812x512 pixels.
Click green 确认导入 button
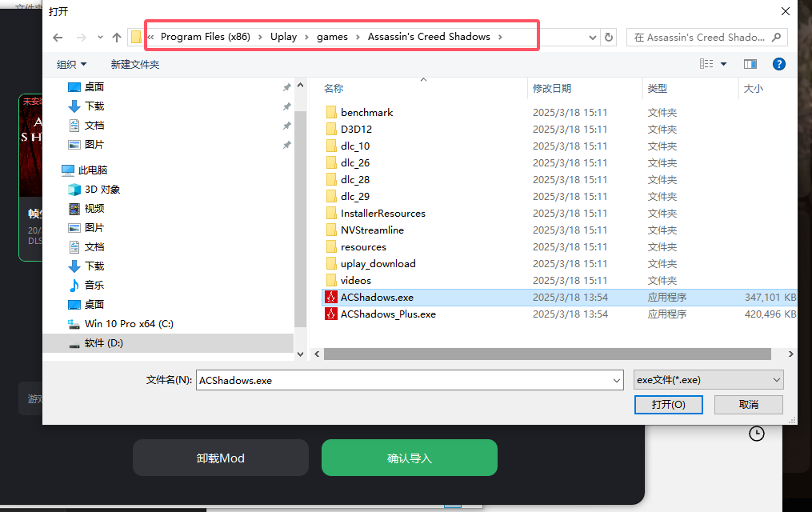410,458
